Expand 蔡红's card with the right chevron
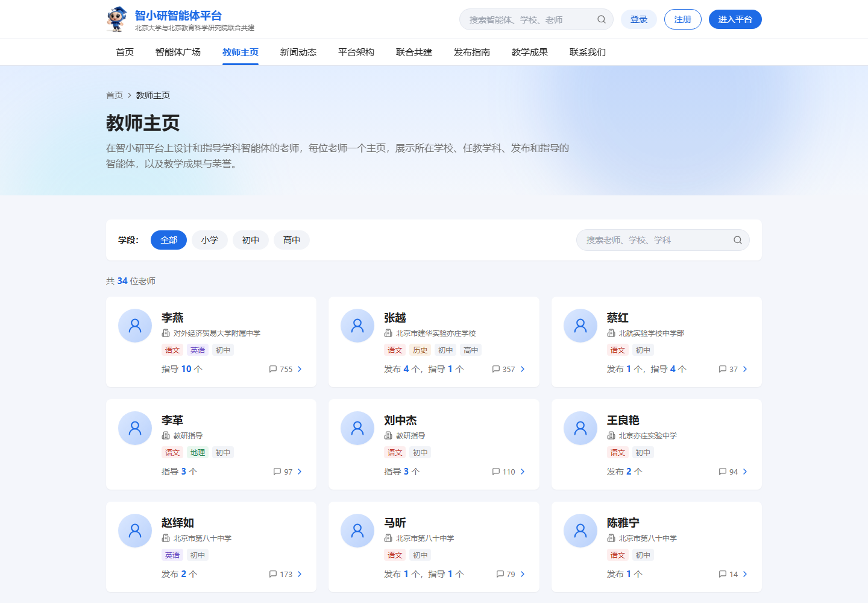The height and width of the screenshot is (603, 868). [745, 369]
